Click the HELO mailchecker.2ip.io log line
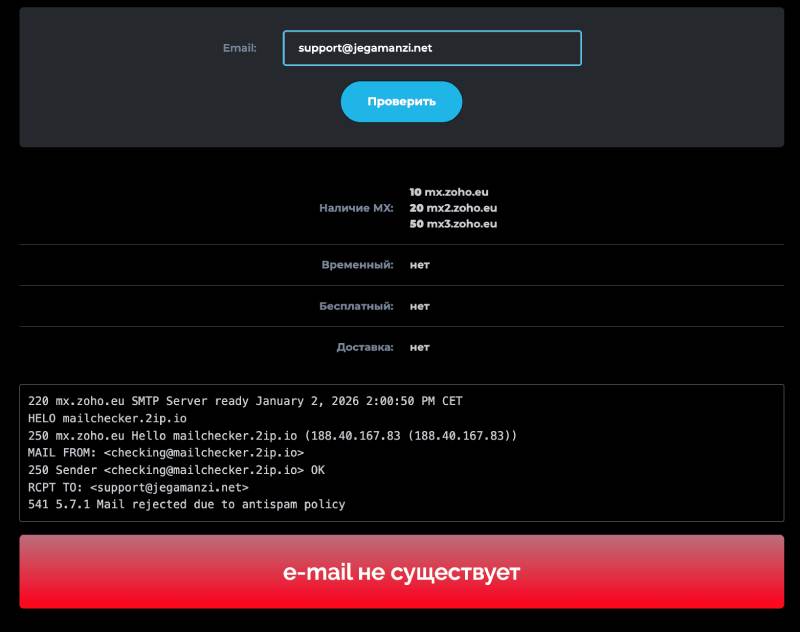The image size is (800, 632). click(x=107, y=418)
